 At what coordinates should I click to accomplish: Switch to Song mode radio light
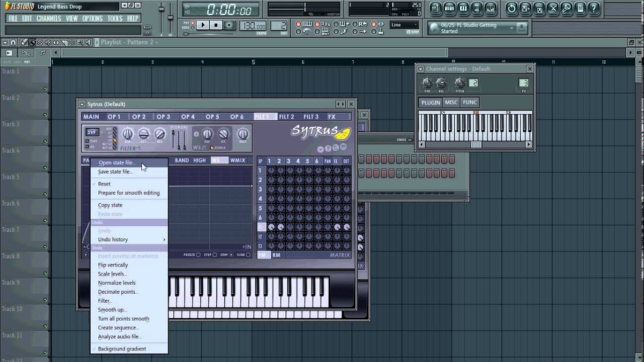tap(192, 28)
